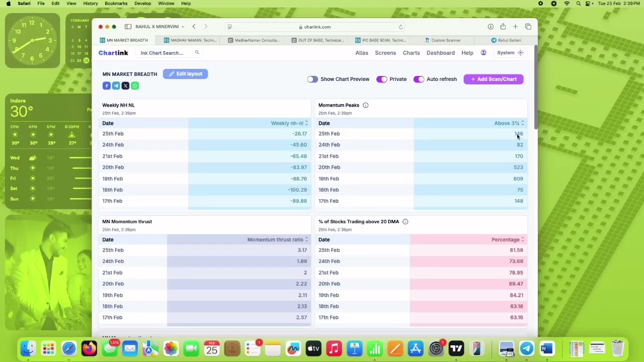
Task: Click Add Scan/Chart button
Action: [494, 79]
